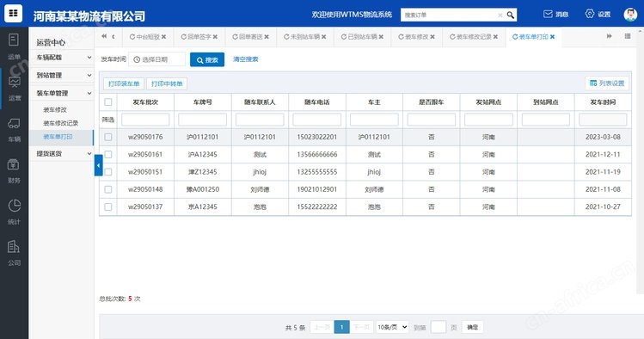
Task: Click the date cell 2021-10-27
Action: (603, 206)
